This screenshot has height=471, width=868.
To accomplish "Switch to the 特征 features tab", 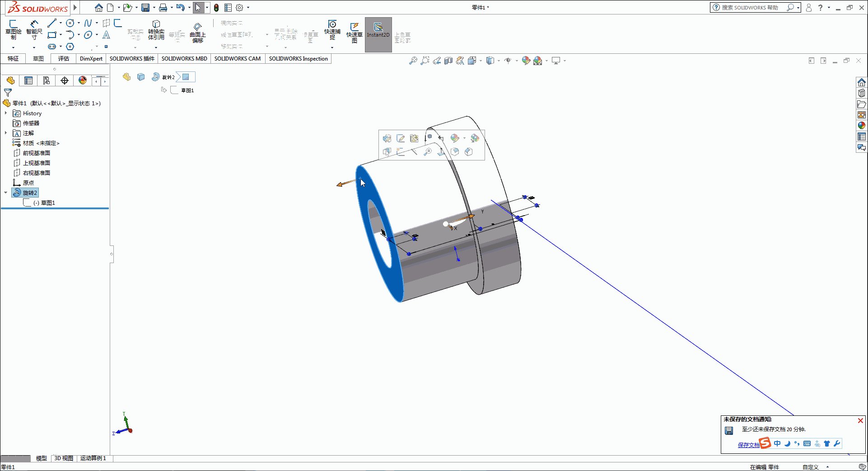I will click(x=13, y=59).
